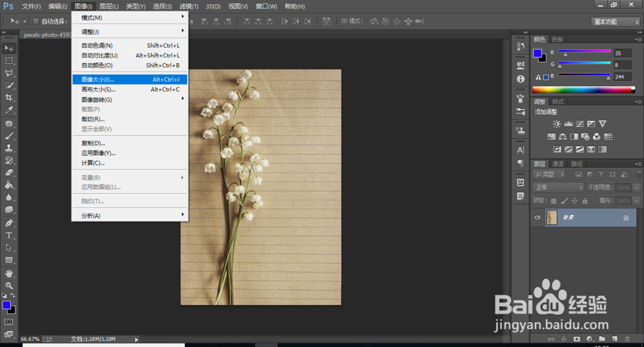This screenshot has height=347, width=644.
Task: Add a layer mask icon
Action: 576,339
